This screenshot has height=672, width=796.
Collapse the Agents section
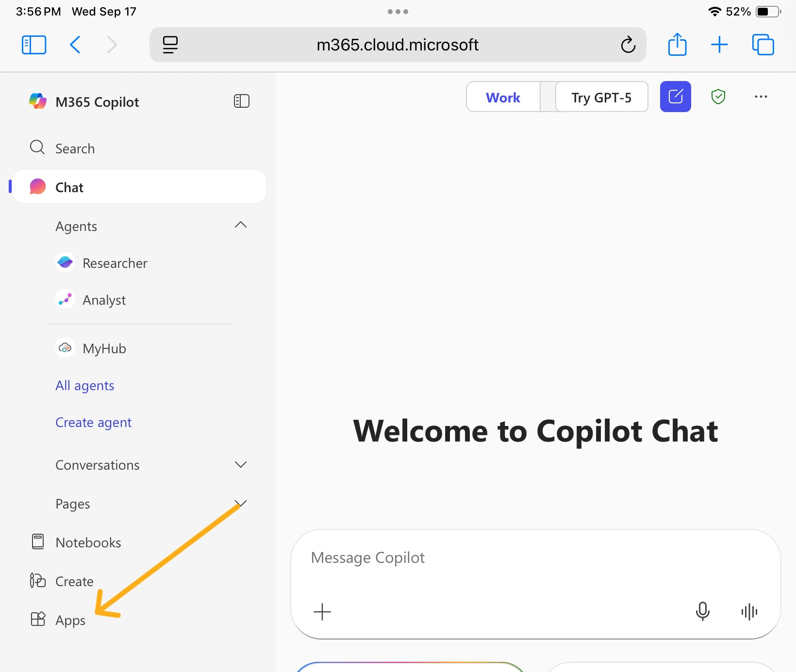point(241,225)
